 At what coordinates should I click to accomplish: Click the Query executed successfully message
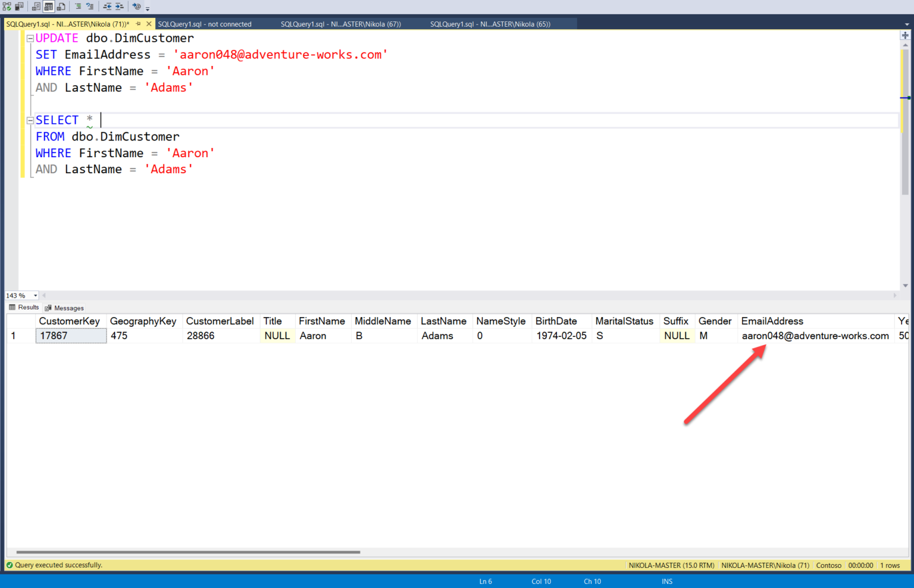tap(57, 565)
